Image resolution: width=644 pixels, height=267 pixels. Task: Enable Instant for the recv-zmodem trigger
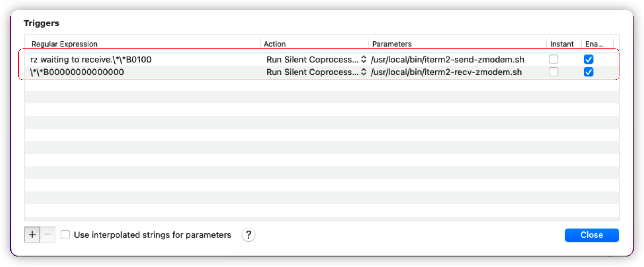tap(553, 72)
